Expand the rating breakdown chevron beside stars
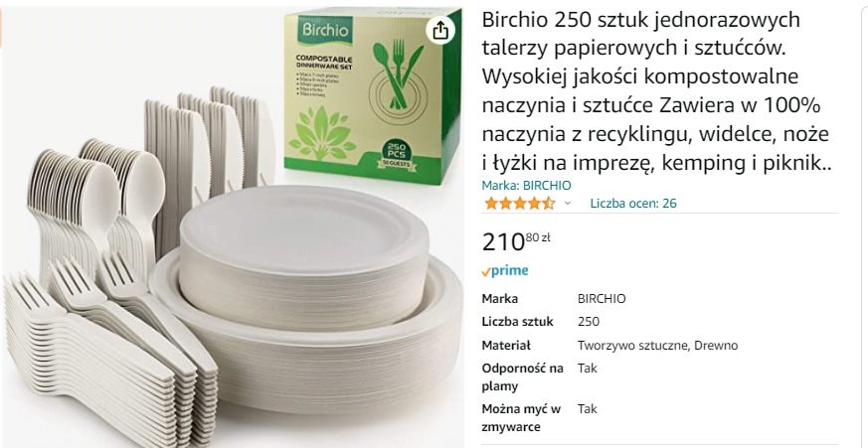 tap(568, 204)
